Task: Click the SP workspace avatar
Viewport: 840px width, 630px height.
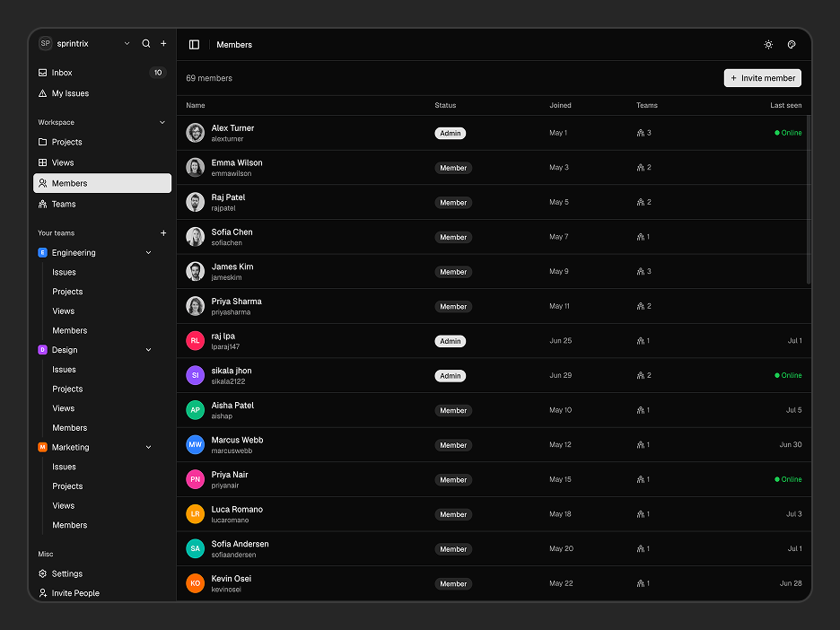Action: click(45, 43)
